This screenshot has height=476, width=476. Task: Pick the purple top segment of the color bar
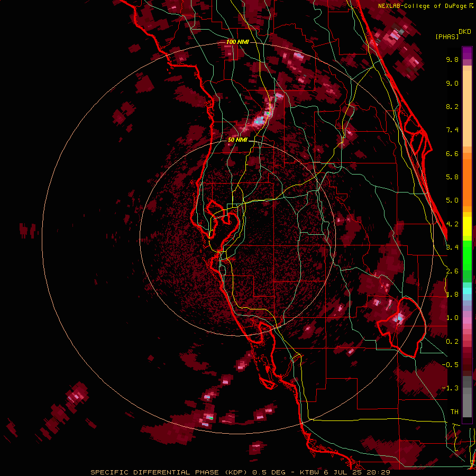pos(467,53)
